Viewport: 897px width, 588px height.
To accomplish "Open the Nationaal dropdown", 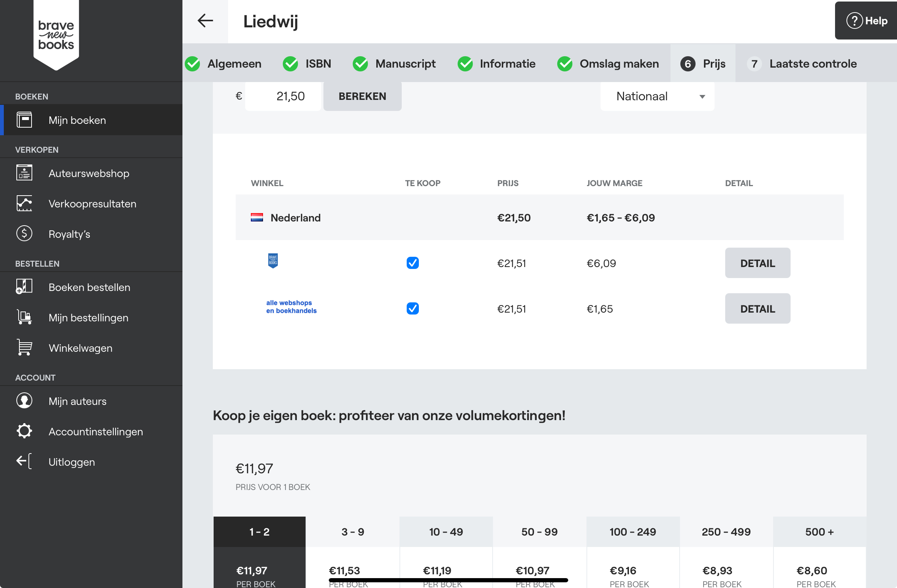I will [x=657, y=96].
